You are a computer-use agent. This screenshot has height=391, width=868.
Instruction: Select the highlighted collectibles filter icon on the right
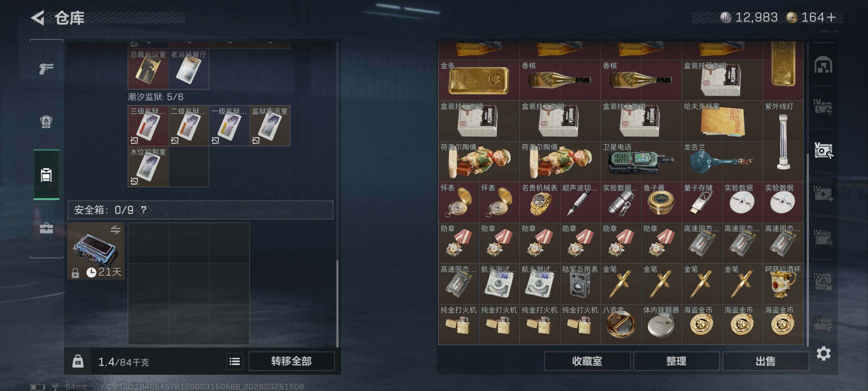coord(823,150)
